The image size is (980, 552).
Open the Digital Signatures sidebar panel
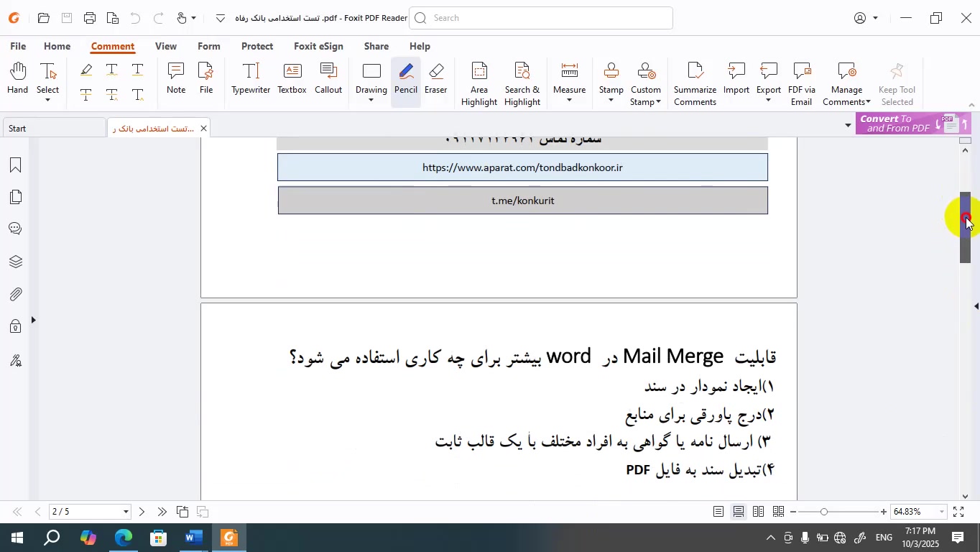coord(15,360)
